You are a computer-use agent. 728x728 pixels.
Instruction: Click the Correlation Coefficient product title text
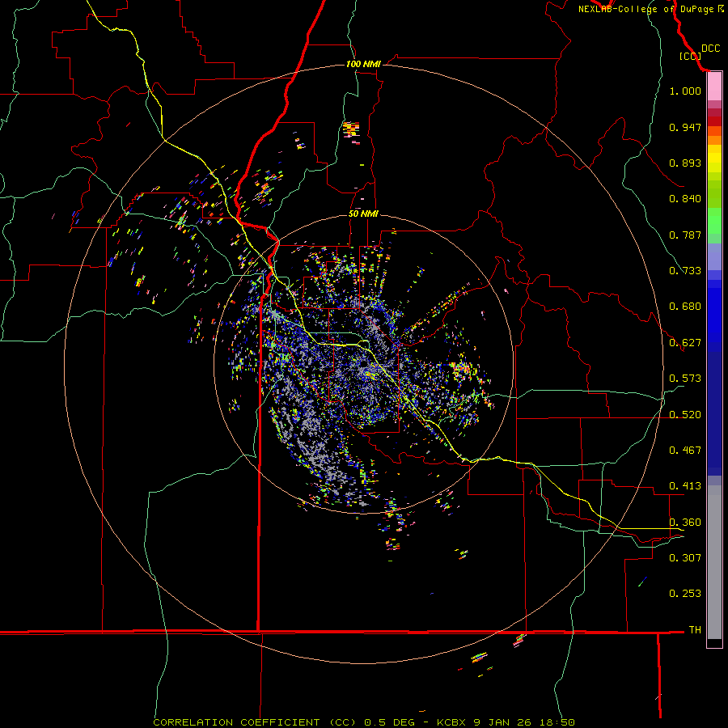coord(363,722)
